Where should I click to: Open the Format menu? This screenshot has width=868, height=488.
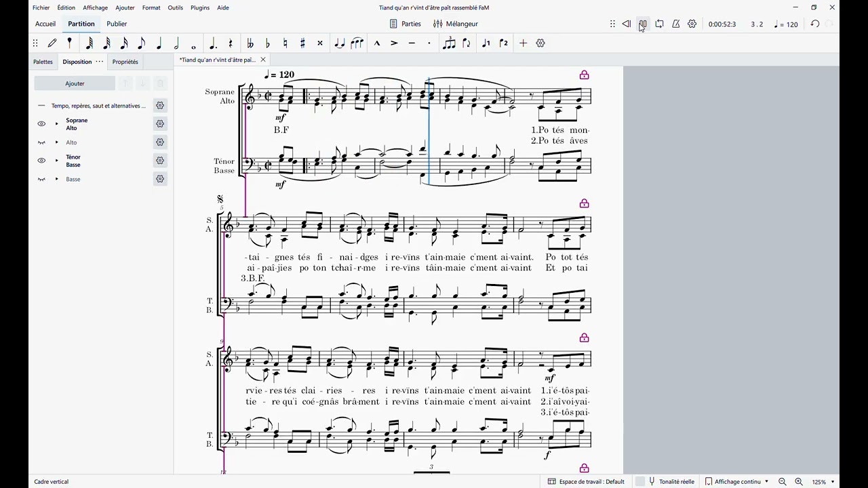[151, 7]
